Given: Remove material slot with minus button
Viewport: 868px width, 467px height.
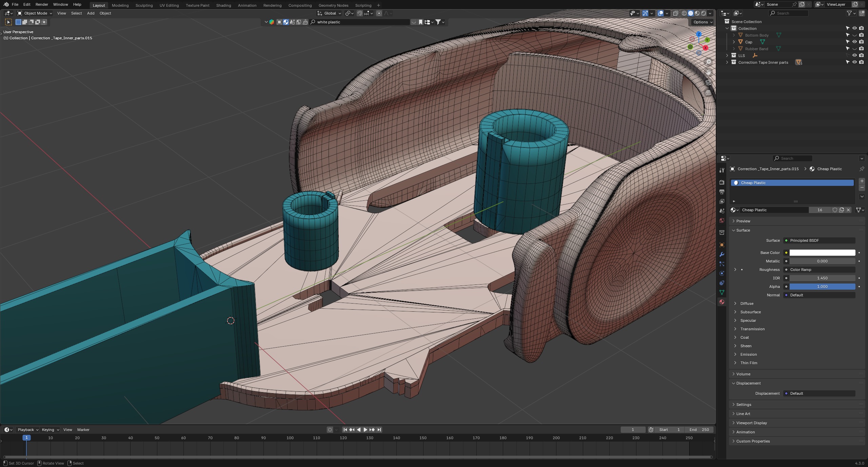Looking at the screenshot, I should pyautogui.click(x=862, y=188).
